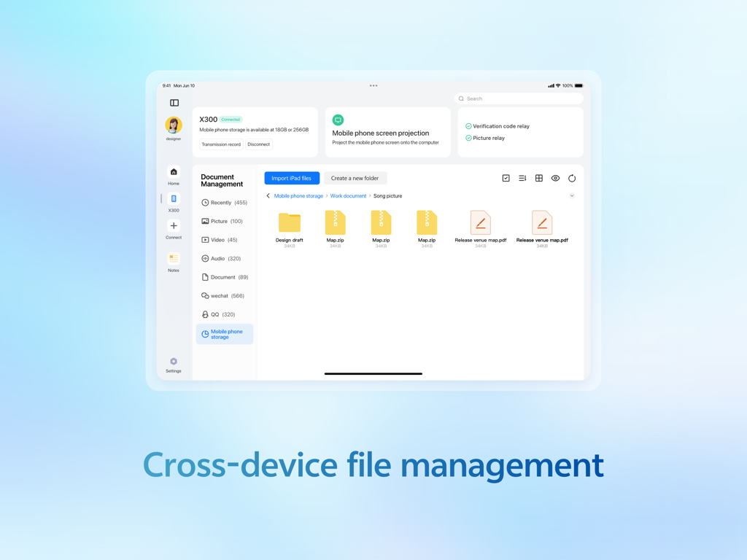747x560 pixels.
Task: Expand the wechat category showing 566 items
Action: click(224, 295)
